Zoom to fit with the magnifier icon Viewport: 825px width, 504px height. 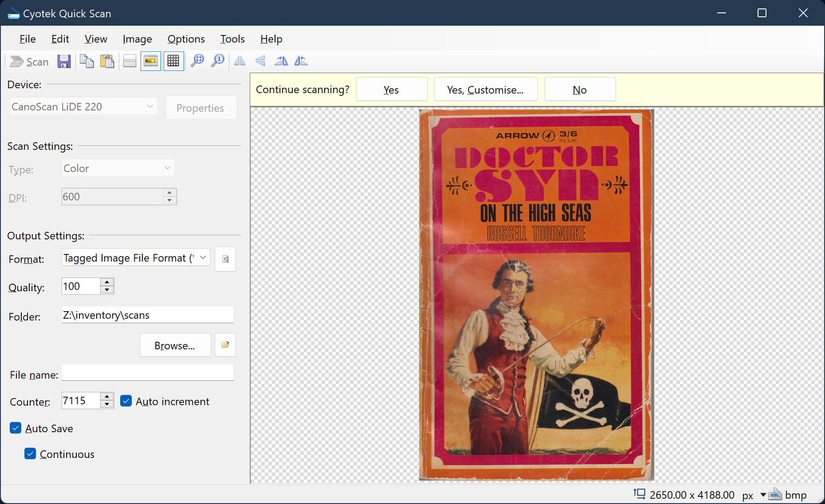click(x=197, y=62)
